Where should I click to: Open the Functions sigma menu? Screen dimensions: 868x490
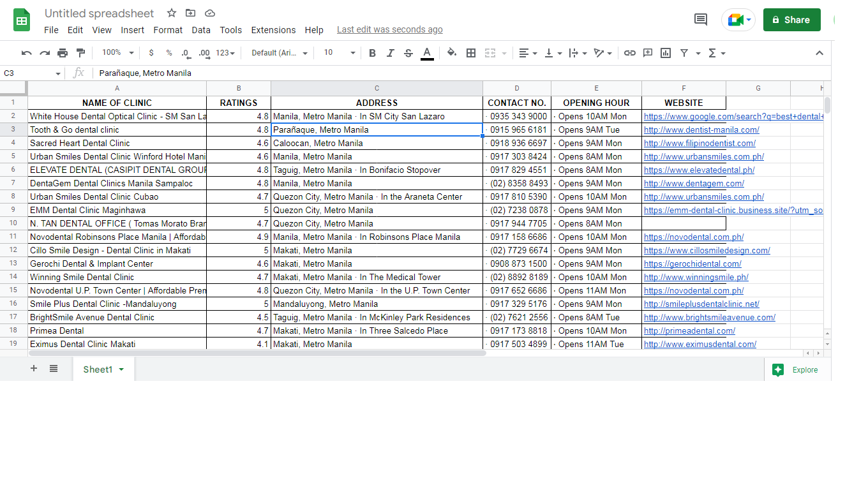click(717, 53)
